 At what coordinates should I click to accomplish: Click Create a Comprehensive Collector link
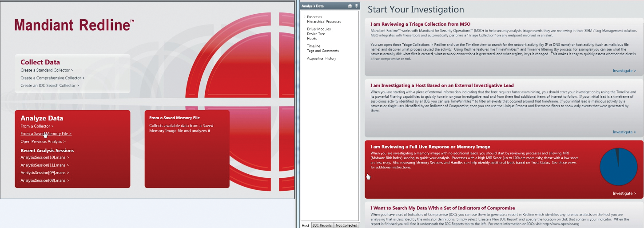pos(52,78)
